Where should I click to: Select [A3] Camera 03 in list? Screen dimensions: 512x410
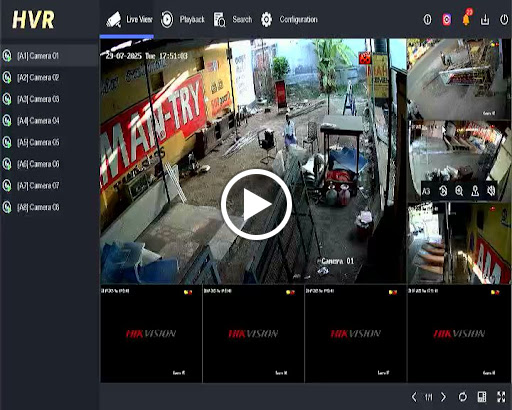[49, 99]
